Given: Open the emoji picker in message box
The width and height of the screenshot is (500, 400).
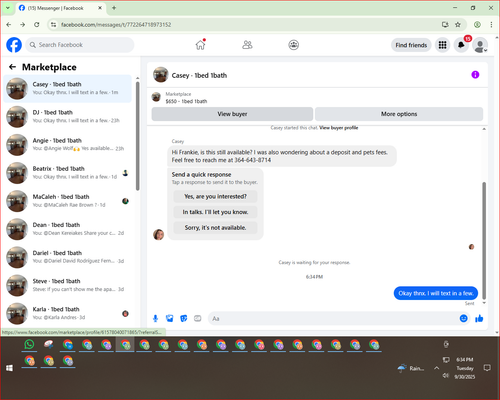Looking at the screenshot, I should (x=463, y=318).
